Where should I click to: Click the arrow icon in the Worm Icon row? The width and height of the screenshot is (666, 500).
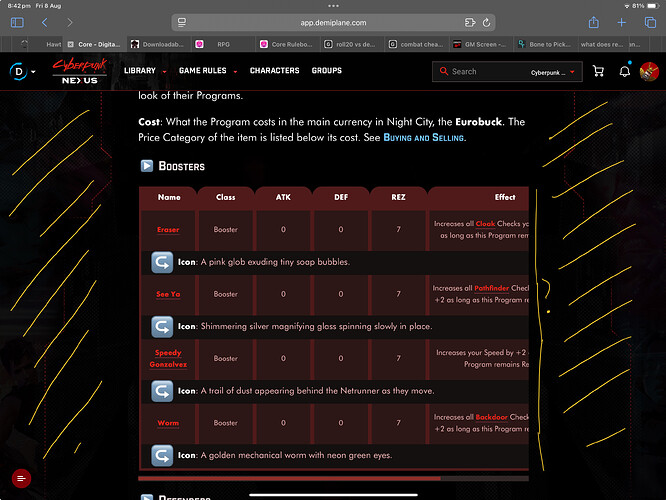pyautogui.click(x=162, y=455)
